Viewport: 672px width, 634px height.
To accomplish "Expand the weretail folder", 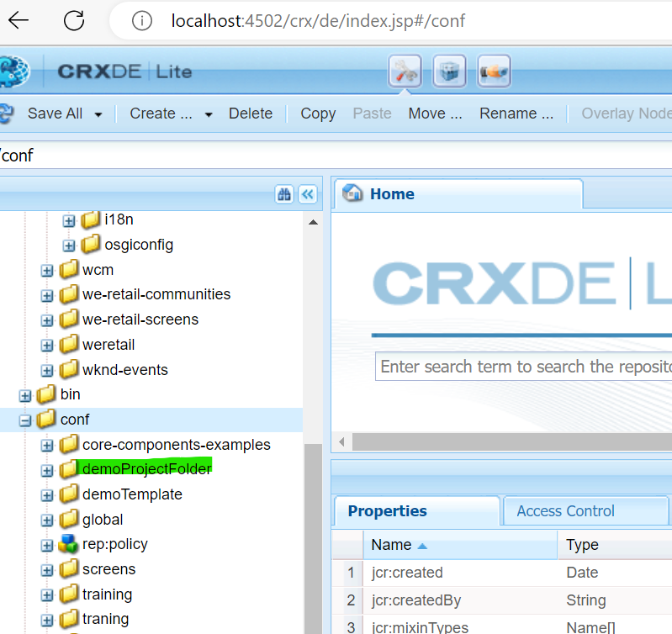I will coord(47,346).
